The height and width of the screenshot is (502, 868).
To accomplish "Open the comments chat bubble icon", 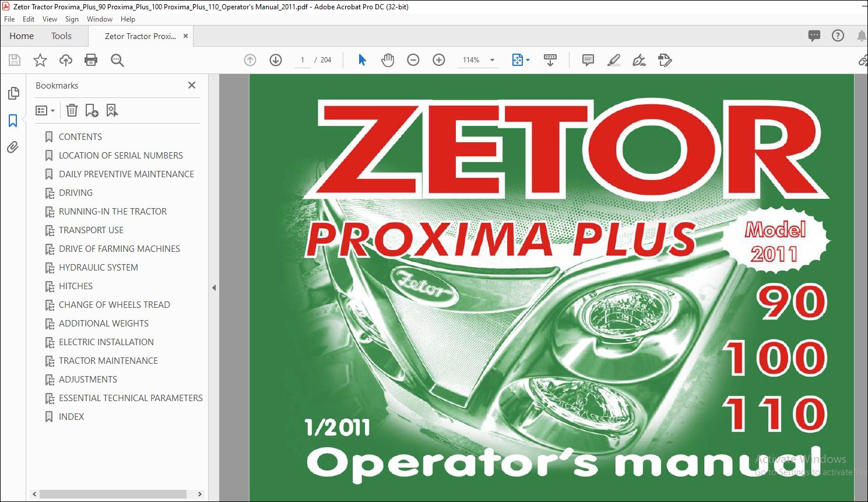I will click(814, 36).
